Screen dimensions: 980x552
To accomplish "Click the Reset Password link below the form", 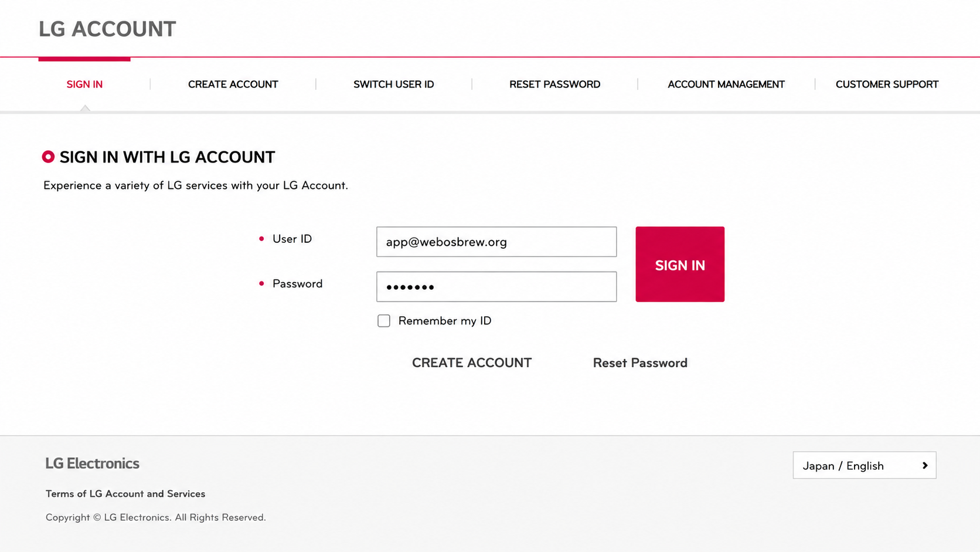I will tap(640, 363).
